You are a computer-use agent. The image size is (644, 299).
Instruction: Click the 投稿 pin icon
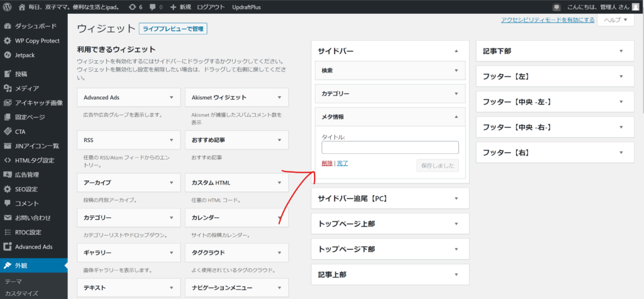8,74
